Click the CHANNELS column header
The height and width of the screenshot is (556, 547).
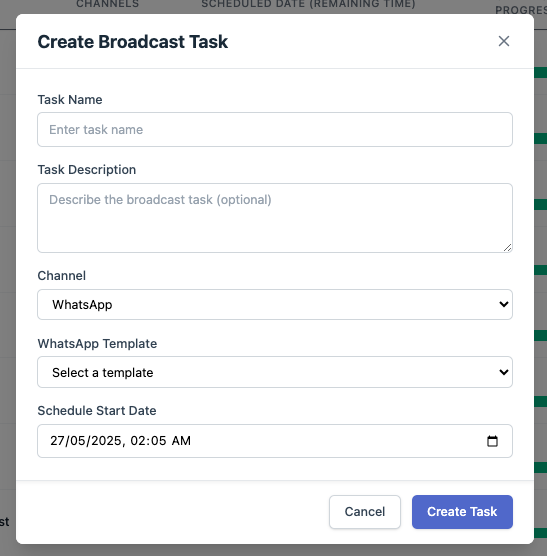coord(107,4)
